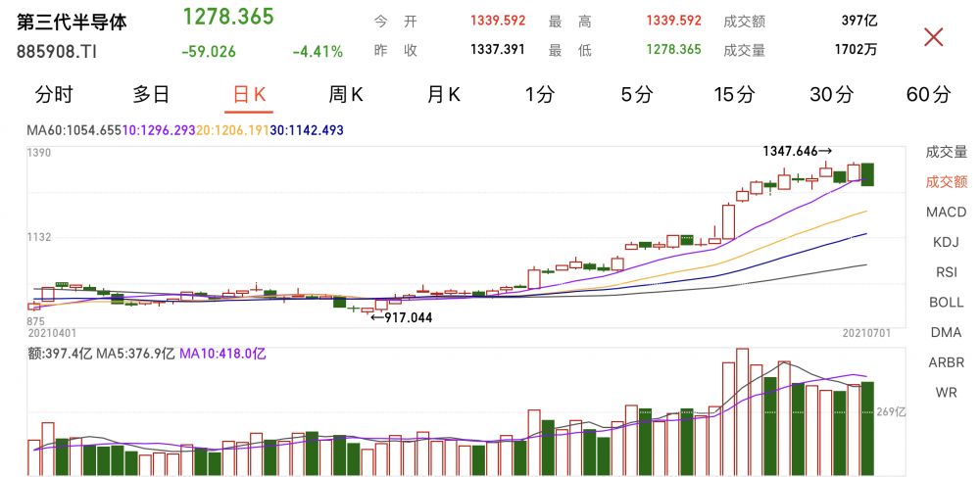
Task: Select the 多日 multi-day tab
Action: (x=152, y=95)
